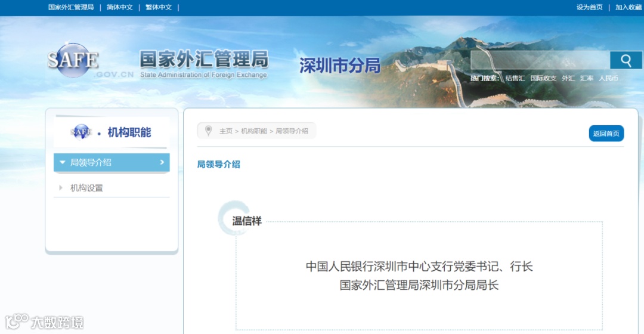
Task: Click the small SAFE icon beside 机构职能
Action: pyautogui.click(x=81, y=132)
